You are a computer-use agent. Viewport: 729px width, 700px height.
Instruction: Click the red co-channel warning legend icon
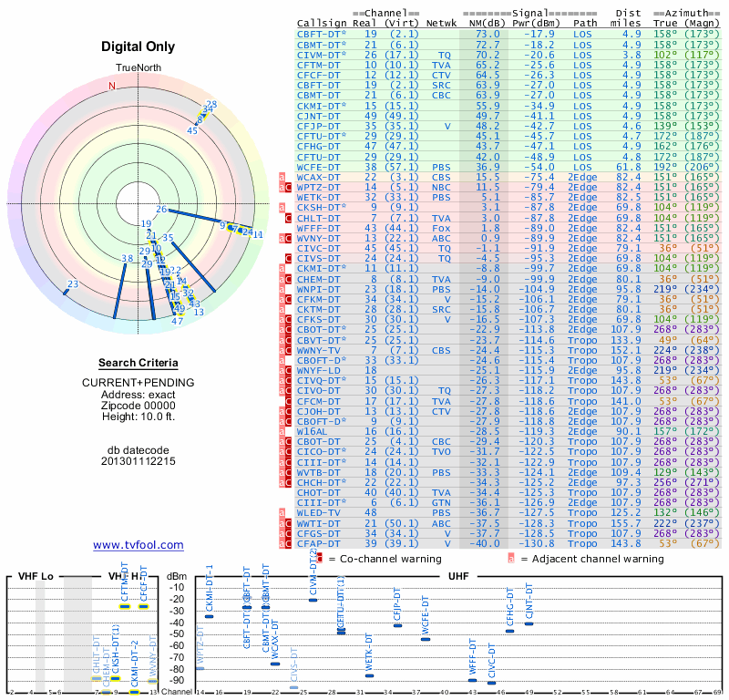click(319, 559)
